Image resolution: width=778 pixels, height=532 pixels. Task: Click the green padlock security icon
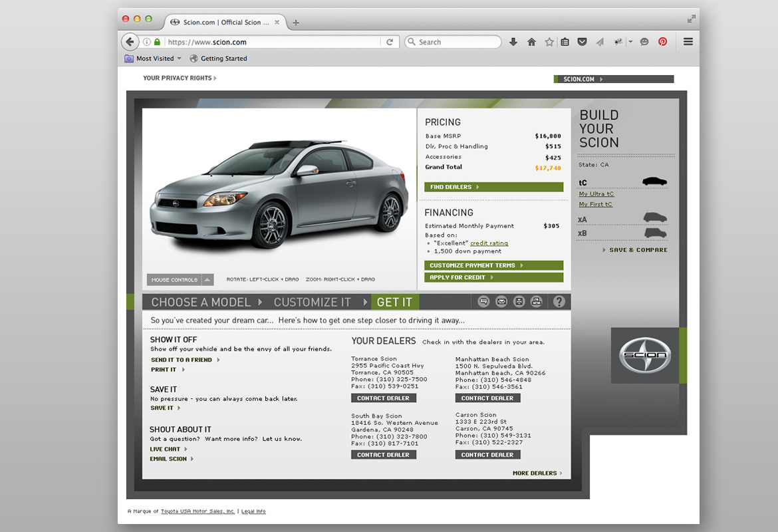click(x=158, y=42)
